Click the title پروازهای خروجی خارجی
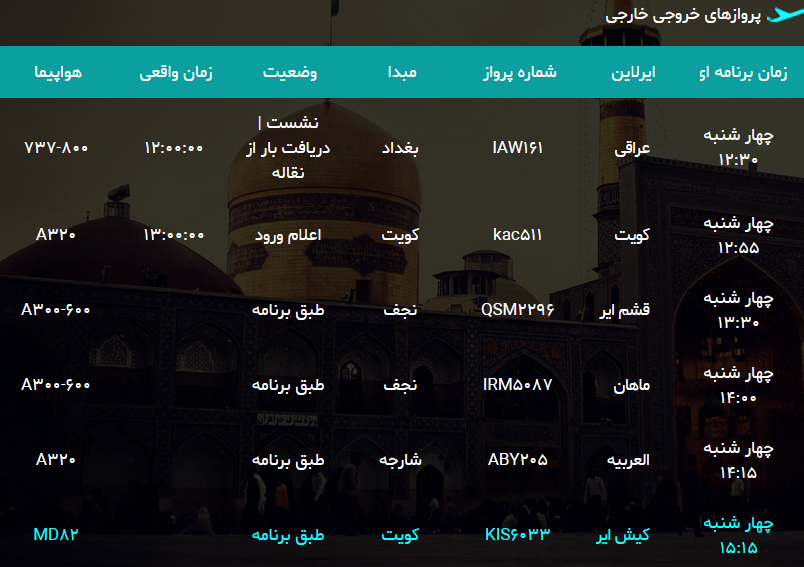 tap(683, 15)
